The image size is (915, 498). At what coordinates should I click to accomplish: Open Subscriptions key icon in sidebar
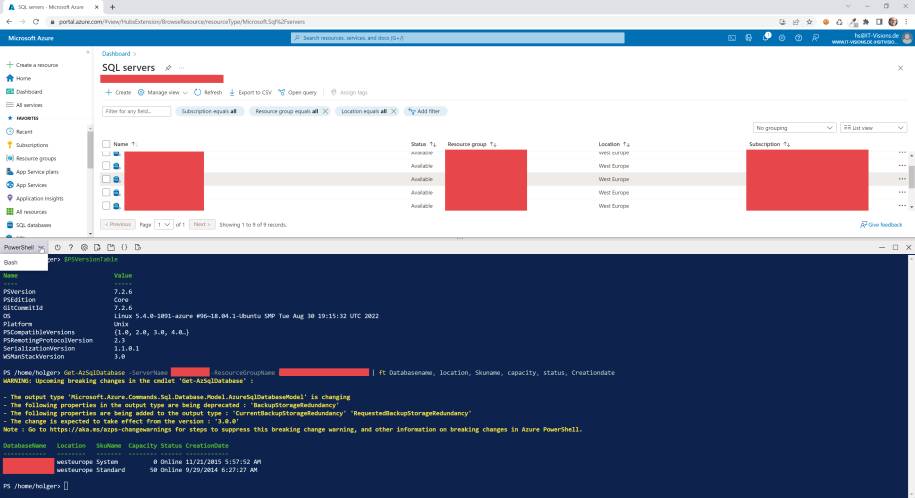[x=9, y=145]
